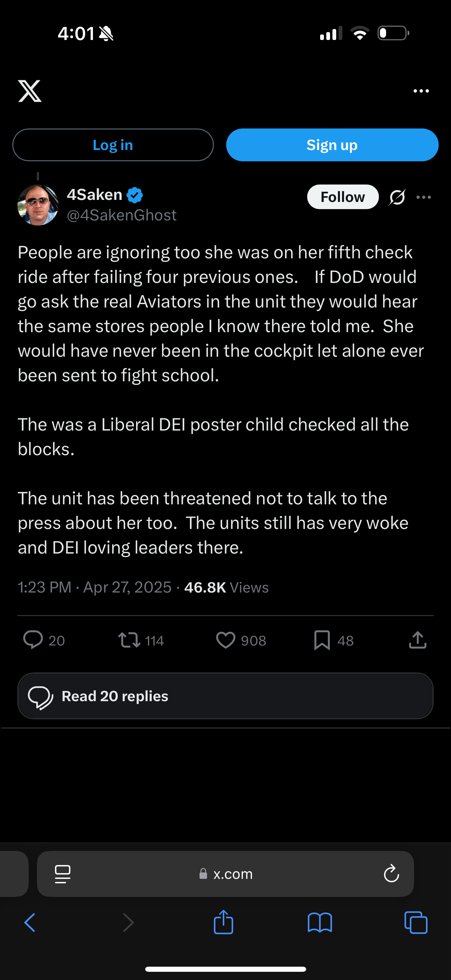Like the post with heart icon
Viewport: 451px width, 980px height.
point(225,640)
